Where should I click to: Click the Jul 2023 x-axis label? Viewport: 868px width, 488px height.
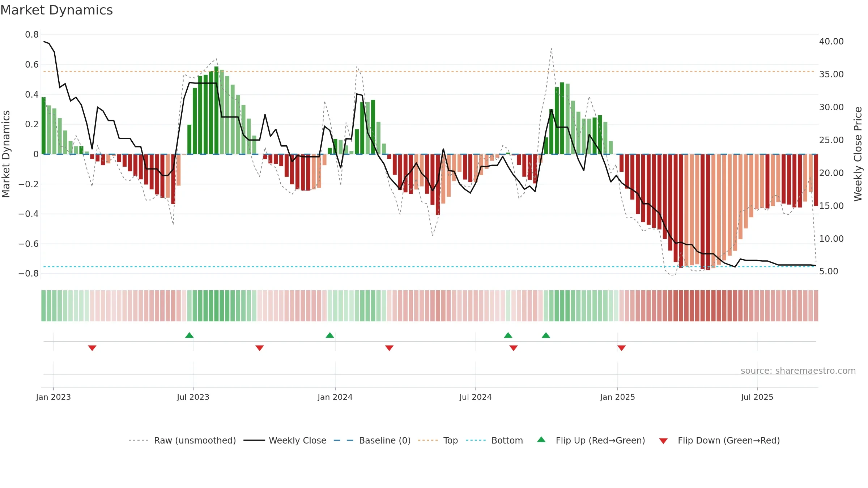click(x=193, y=397)
